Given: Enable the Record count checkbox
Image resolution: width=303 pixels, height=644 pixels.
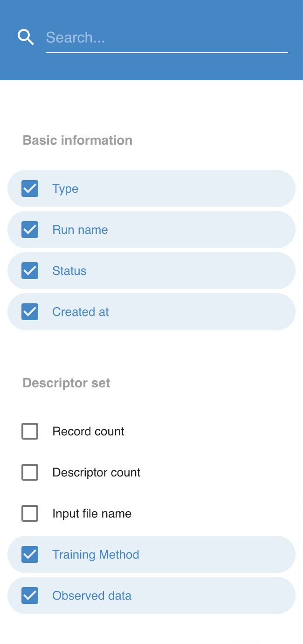Looking at the screenshot, I should [30, 431].
